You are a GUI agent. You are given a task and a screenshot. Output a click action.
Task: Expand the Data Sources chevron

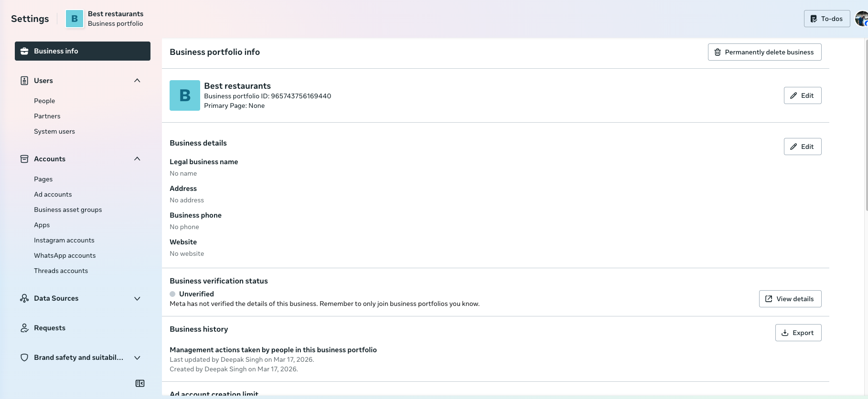[x=137, y=298]
